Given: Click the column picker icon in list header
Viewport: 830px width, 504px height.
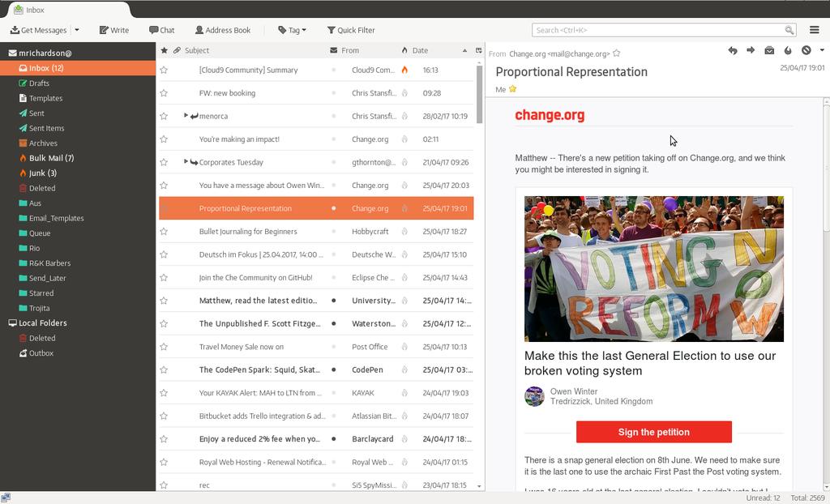Looking at the screenshot, I should 478,50.
